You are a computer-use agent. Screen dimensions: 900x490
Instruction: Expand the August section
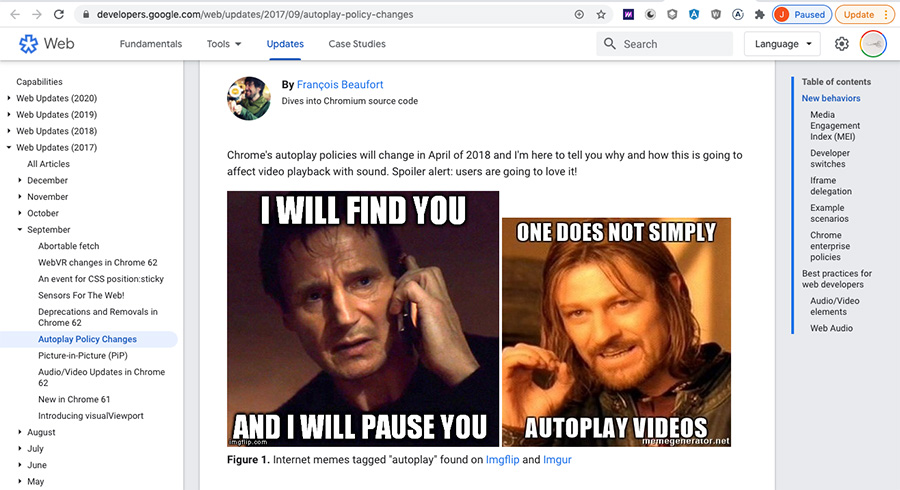pyautogui.click(x=20, y=432)
